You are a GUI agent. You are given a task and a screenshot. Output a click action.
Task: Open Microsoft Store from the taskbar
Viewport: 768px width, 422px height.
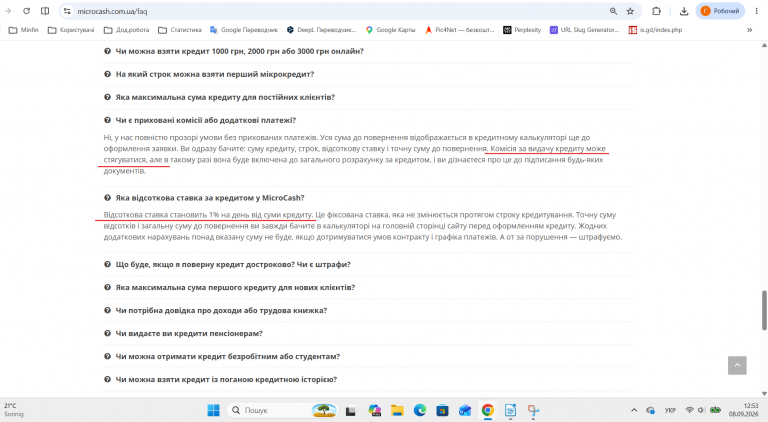442,411
